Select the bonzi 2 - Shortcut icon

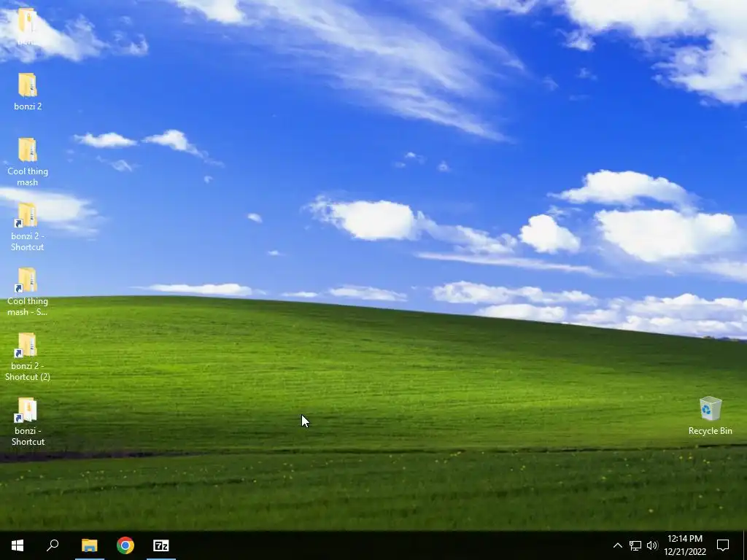[27, 215]
